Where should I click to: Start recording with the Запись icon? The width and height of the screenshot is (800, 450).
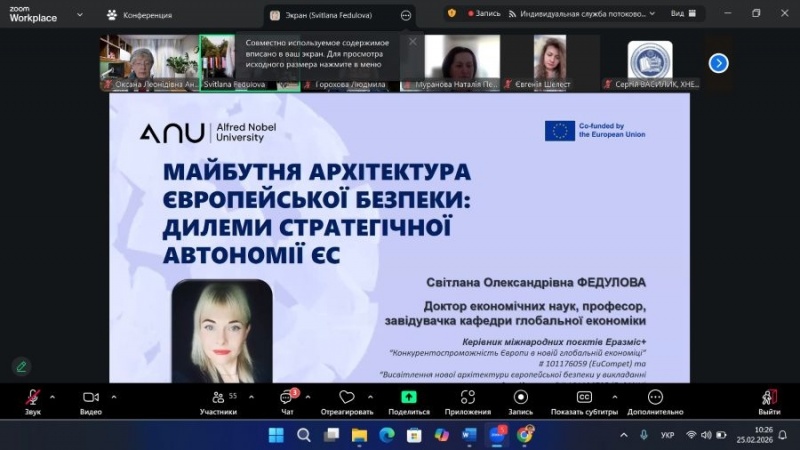coord(520,397)
